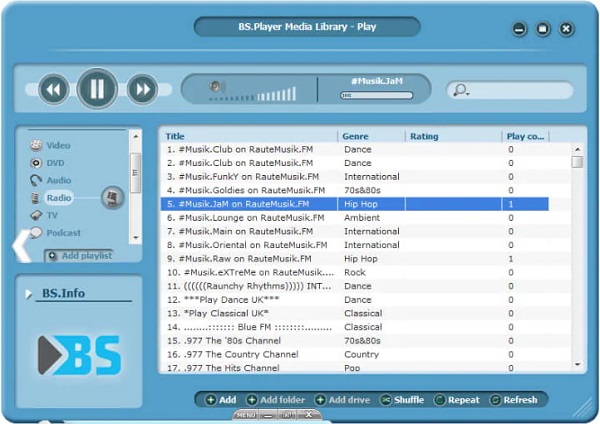Adjust the volume bar level indicator
The image size is (600, 424).
click(x=253, y=95)
